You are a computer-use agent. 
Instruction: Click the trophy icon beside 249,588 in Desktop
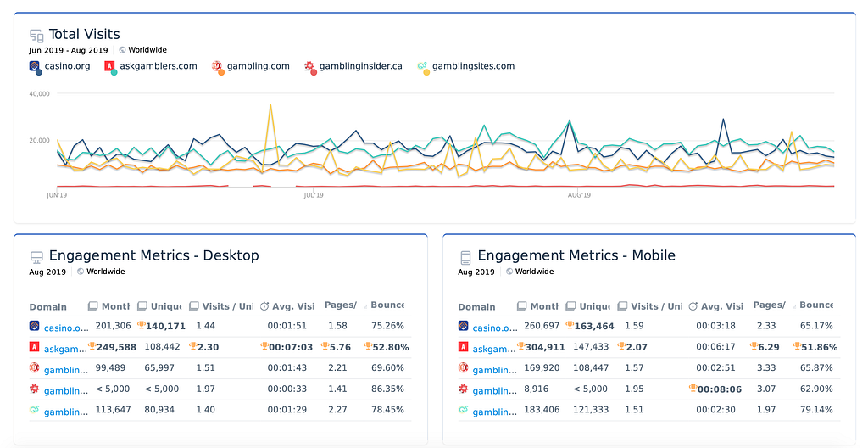92,346
